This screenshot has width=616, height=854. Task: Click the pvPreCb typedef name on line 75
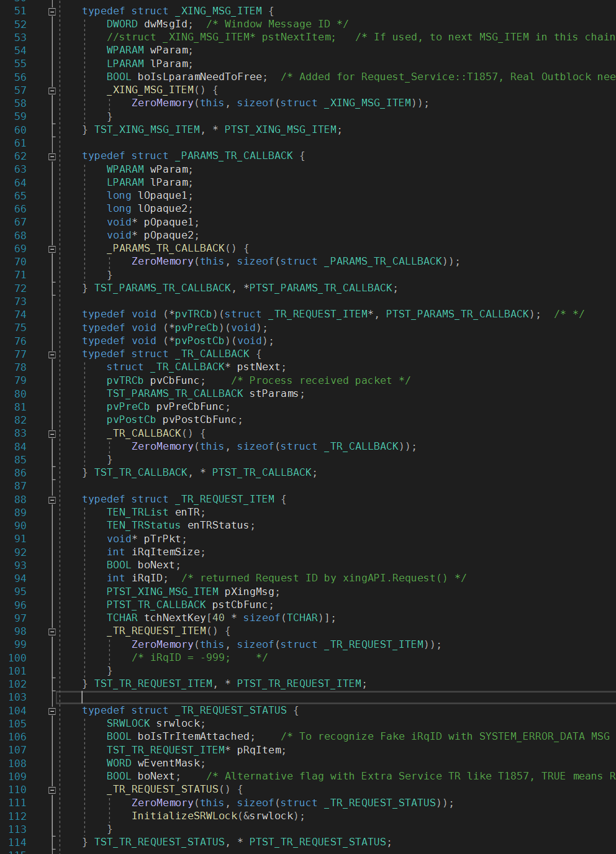tap(196, 328)
